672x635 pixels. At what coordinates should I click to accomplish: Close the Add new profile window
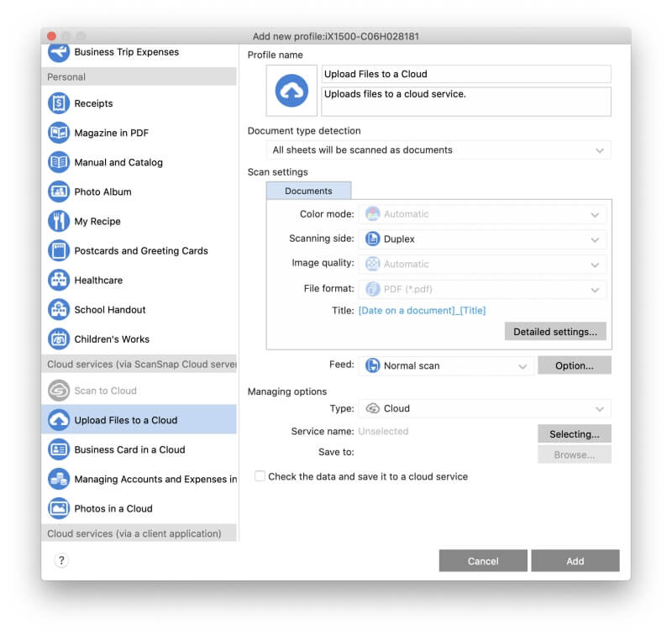coord(51,36)
